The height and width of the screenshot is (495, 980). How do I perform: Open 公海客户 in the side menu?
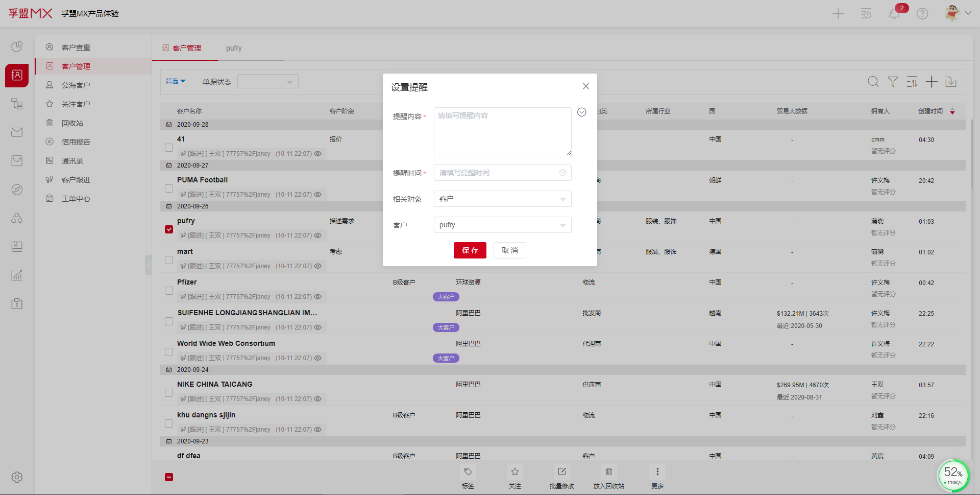(76, 85)
